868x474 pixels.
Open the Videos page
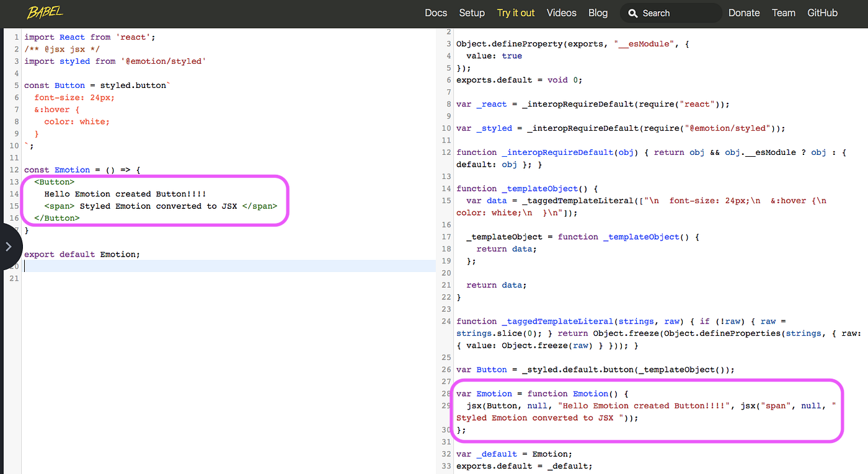coord(561,12)
